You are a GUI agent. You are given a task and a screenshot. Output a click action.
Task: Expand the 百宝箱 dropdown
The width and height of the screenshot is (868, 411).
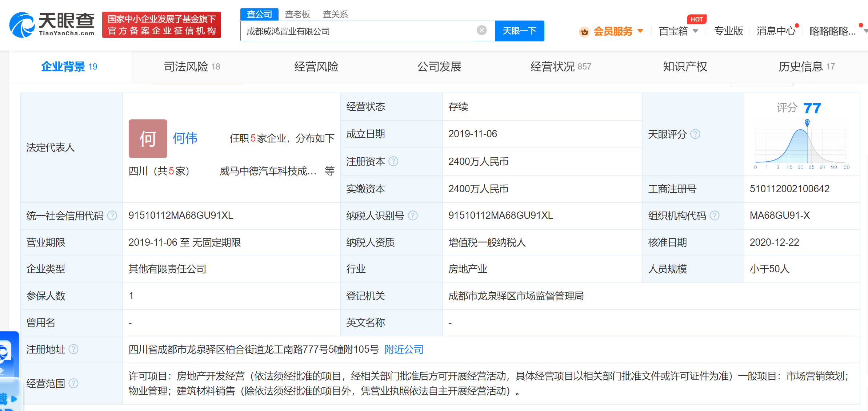(695, 31)
